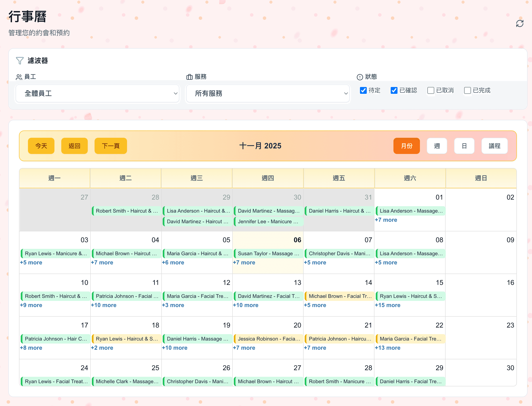
Task: Click the briefcase icon beside 服務
Action: 189,76
